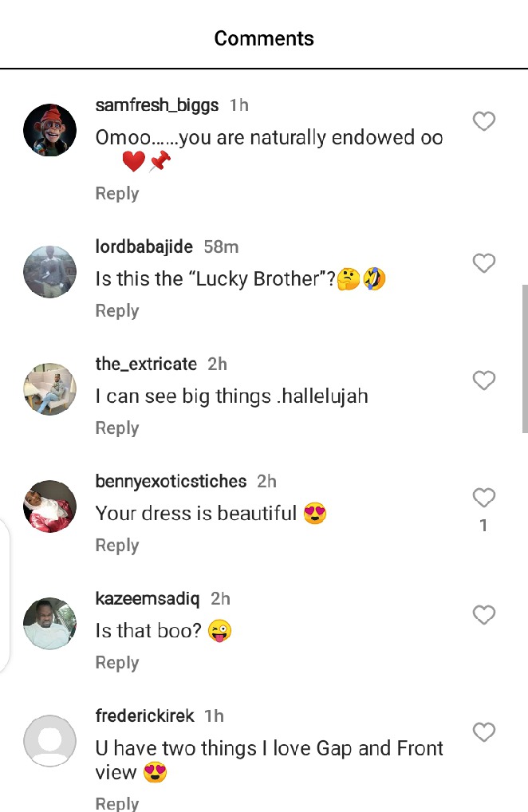528x812 pixels.
Task: View lordbabajide's avatar
Action: [x=49, y=271]
